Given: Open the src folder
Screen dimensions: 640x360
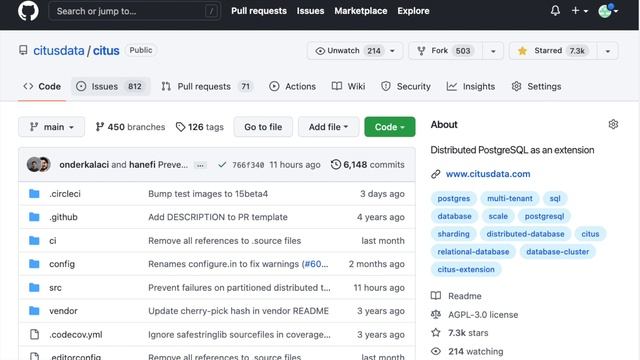Looking at the screenshot, I should point(56,288).
